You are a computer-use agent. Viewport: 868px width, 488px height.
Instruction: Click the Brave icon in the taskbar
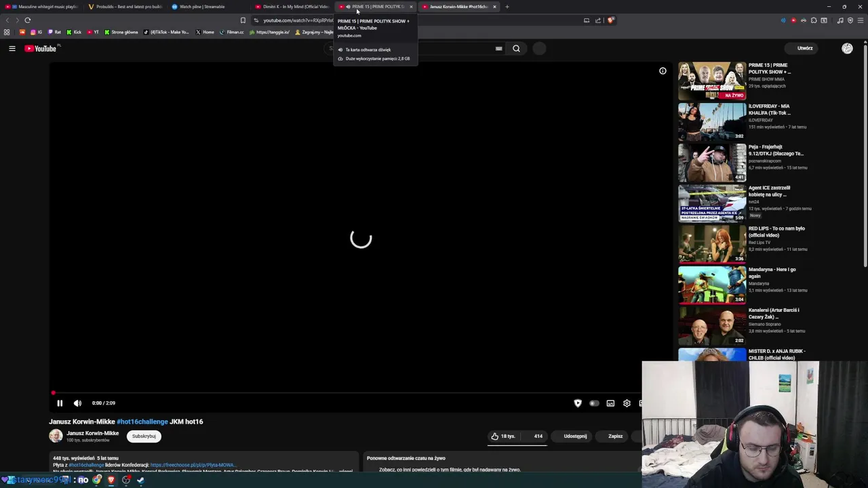tap(111, 480)
